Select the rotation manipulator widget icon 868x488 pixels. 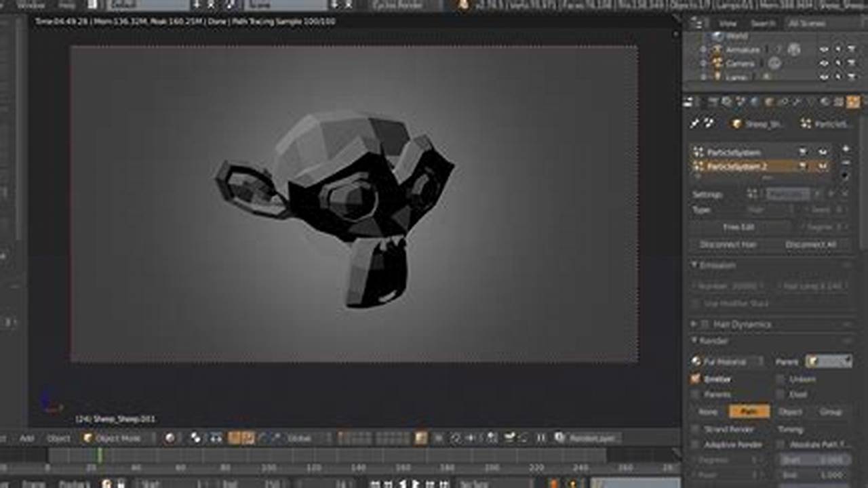(263, 438)
